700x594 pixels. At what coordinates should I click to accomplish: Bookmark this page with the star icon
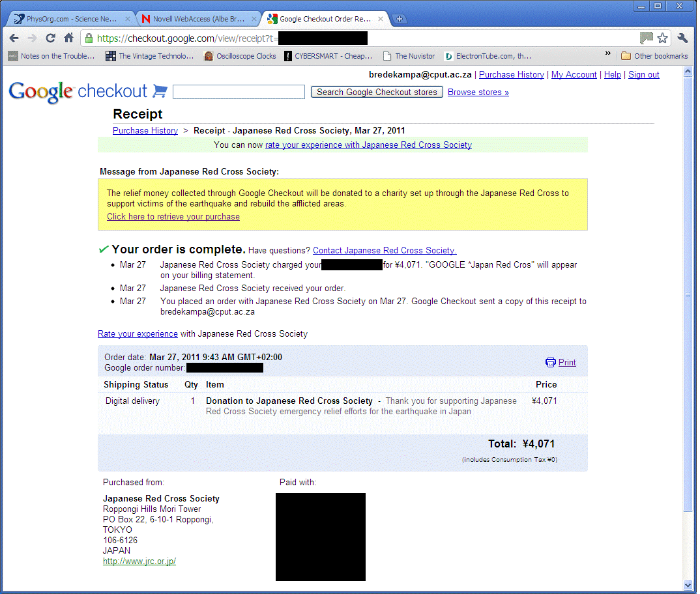662,38
